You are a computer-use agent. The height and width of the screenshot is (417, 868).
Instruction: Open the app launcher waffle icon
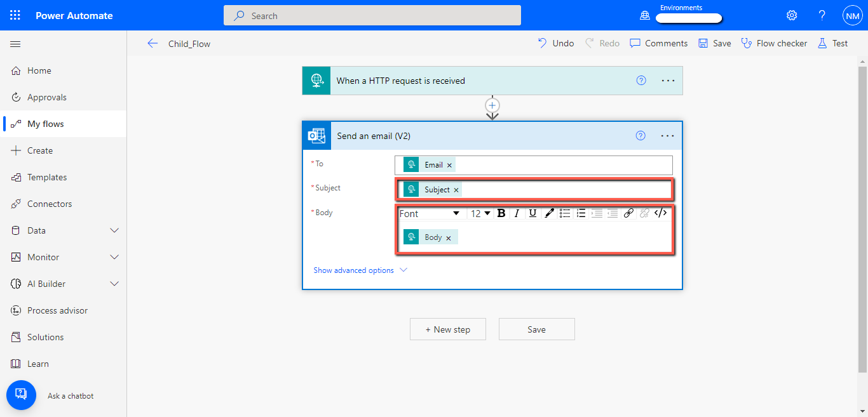15,15
